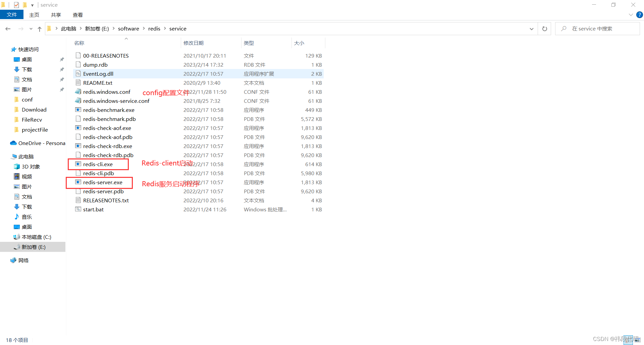Open the conf folder in quick access

[27, 99]
